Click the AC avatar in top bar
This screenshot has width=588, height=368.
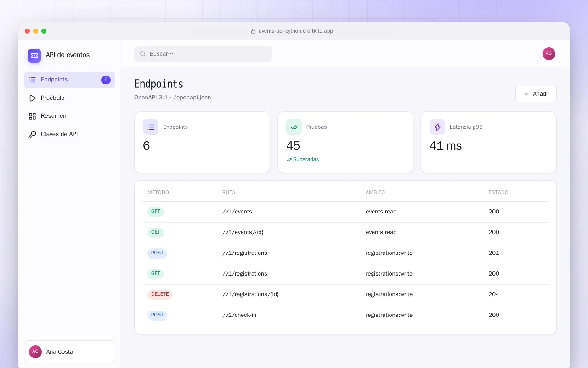click(549, 54)
